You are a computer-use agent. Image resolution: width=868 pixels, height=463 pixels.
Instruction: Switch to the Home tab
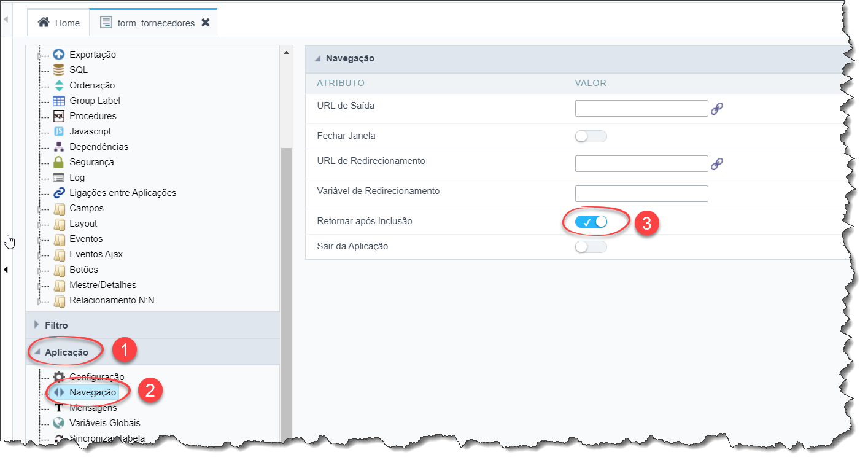tap(59, 23)
